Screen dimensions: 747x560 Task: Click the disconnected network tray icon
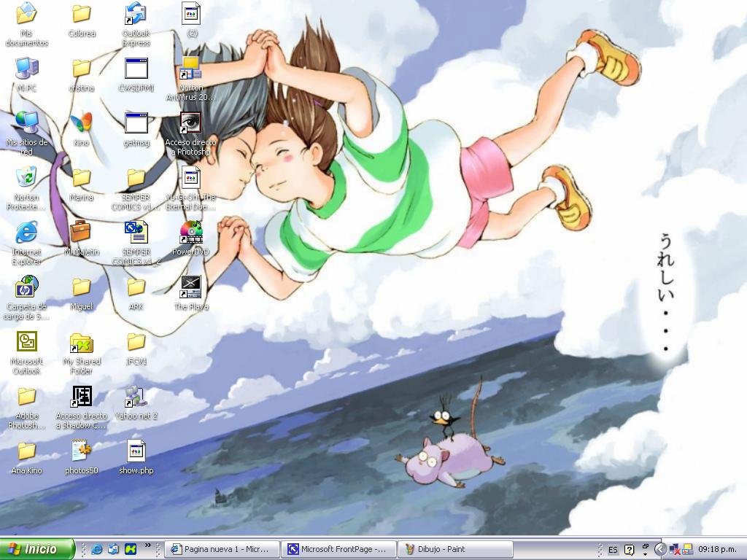(x=674, y=550)
